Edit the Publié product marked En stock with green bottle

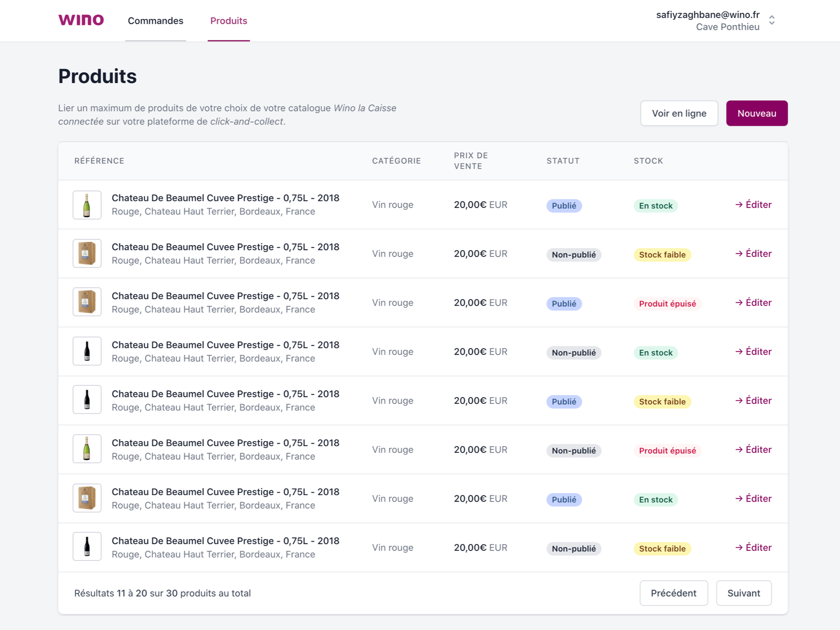click(753, 205)
